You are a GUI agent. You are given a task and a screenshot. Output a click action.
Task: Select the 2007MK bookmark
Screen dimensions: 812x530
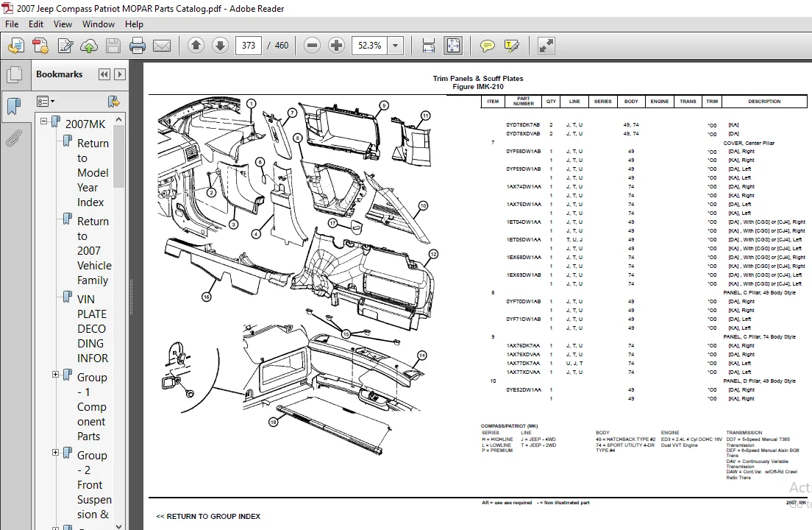(85, 124)
